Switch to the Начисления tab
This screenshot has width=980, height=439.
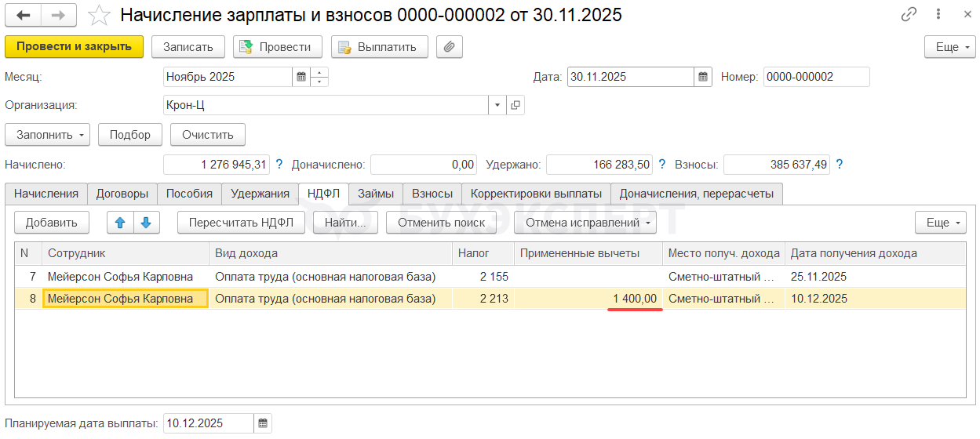click(46, 194)
